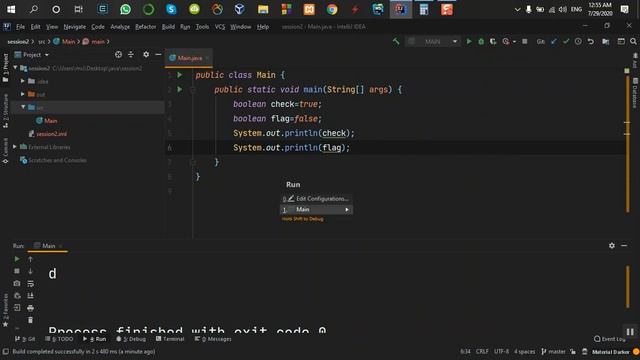
Task: Hide the Run panel with minus icon
Action: (x=624, y=246)
